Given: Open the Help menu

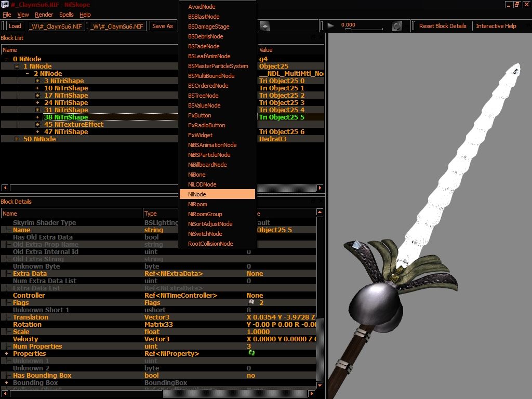Looking at the screenshot, I should [x=85, y=15].
